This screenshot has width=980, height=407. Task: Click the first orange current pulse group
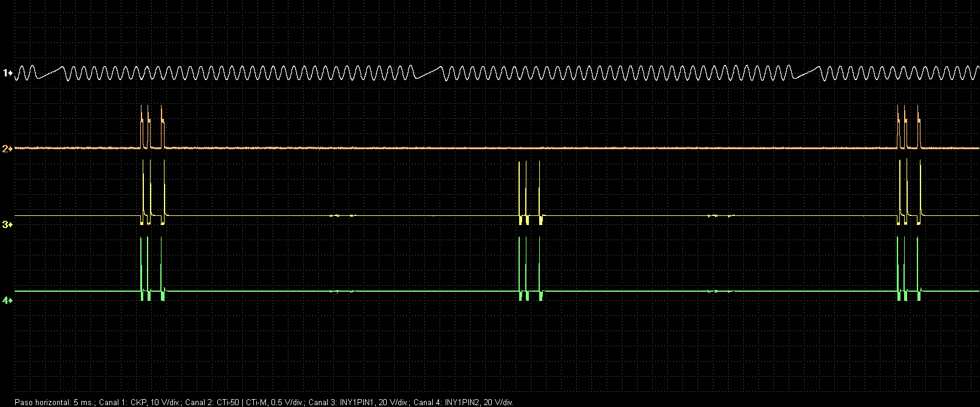[x=152, y=127]
